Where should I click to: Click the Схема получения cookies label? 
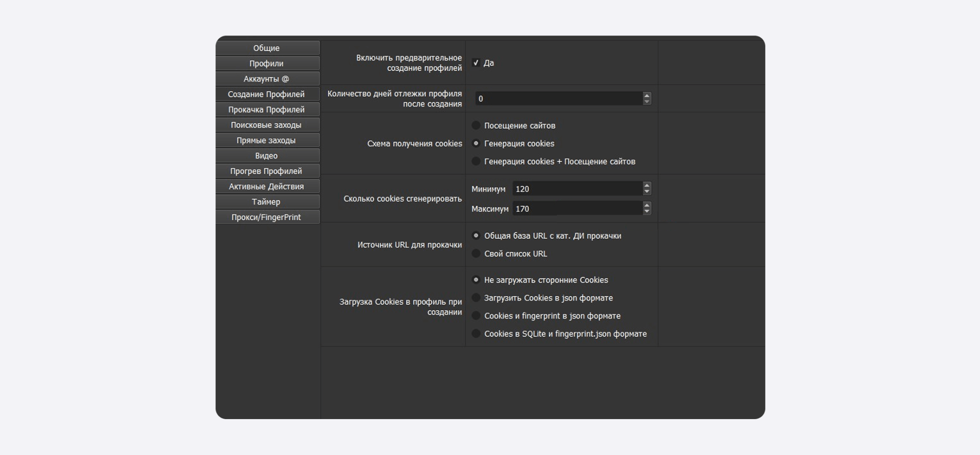[x=414, y=144]
